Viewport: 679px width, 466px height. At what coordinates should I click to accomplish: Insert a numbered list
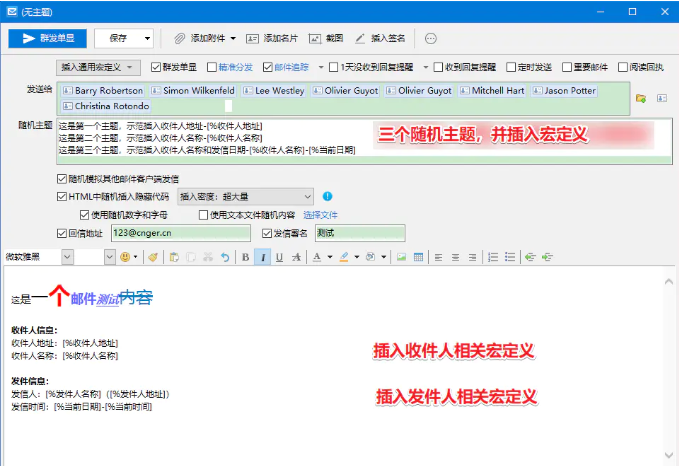coord(493,257)
